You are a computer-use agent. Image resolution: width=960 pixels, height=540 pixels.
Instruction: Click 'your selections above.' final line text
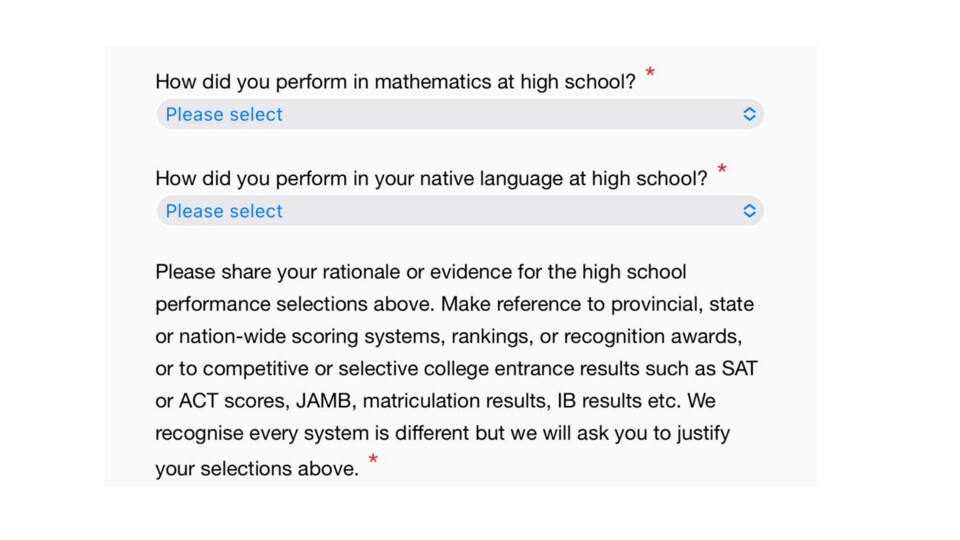point(257,469)
